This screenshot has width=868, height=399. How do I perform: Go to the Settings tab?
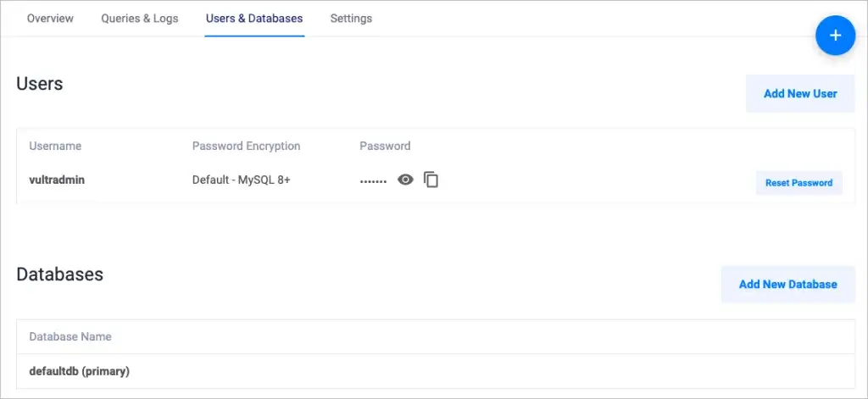351,18
